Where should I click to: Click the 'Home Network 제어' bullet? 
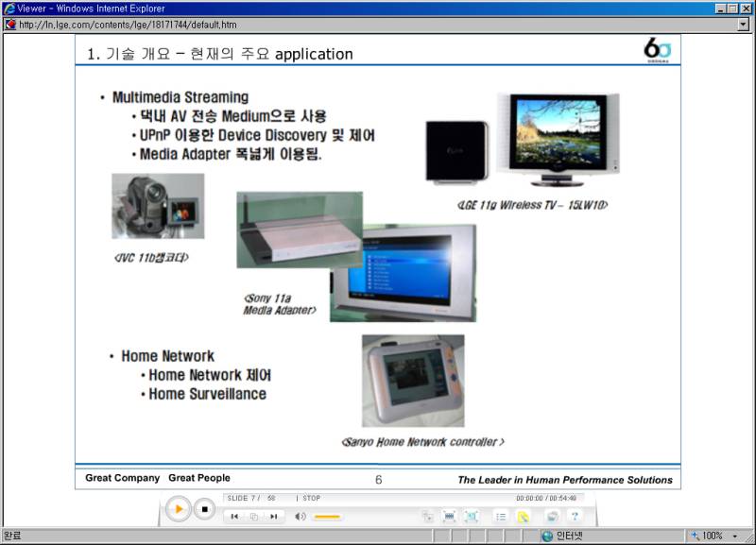point(210,375)
